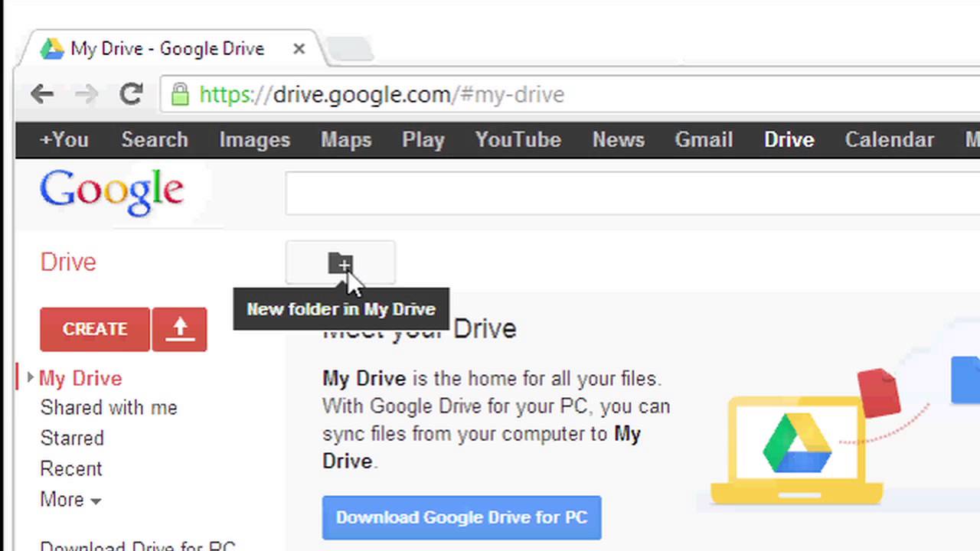980x551 pixels.
Task: Click the Google logo
Action: pyautogui.click(x=112, y=191)
